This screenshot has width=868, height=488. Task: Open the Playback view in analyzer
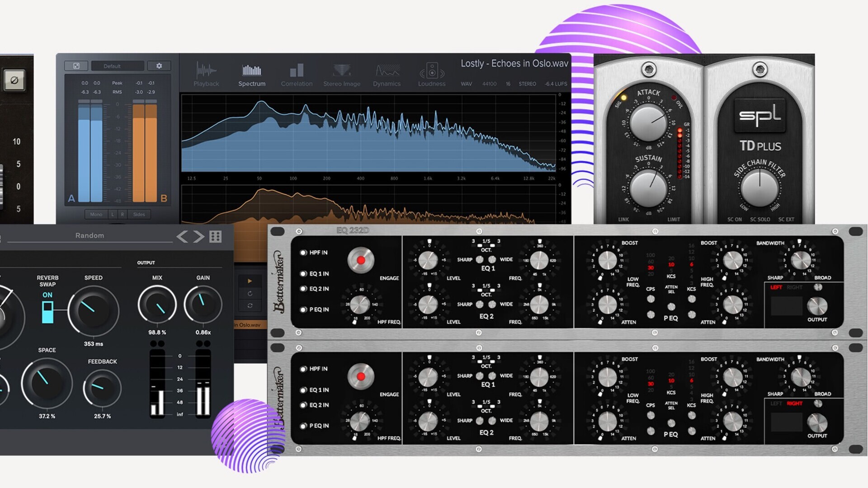tap(206, 75)
